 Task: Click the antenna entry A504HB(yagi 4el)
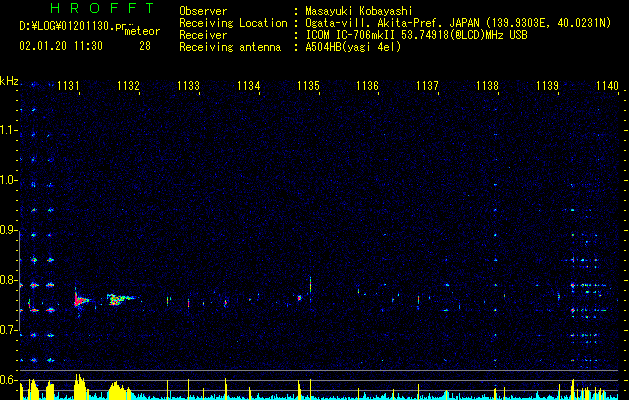click(353, 47)
